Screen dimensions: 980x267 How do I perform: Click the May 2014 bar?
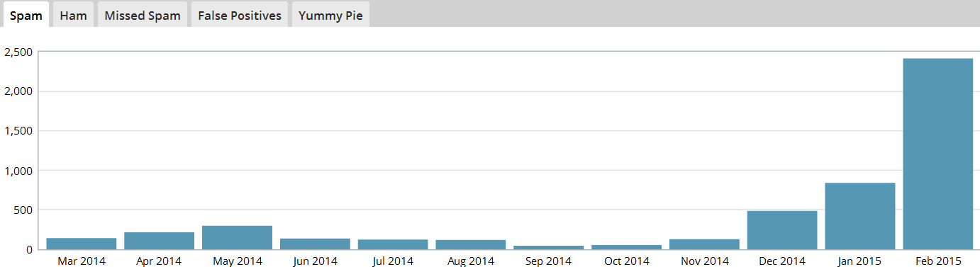(237, 237)
